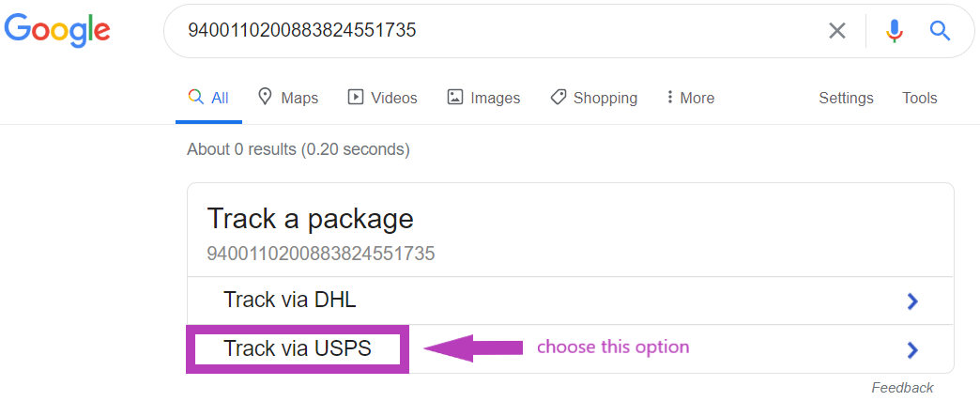Switch to the All results tab

[x=208, y=98]
